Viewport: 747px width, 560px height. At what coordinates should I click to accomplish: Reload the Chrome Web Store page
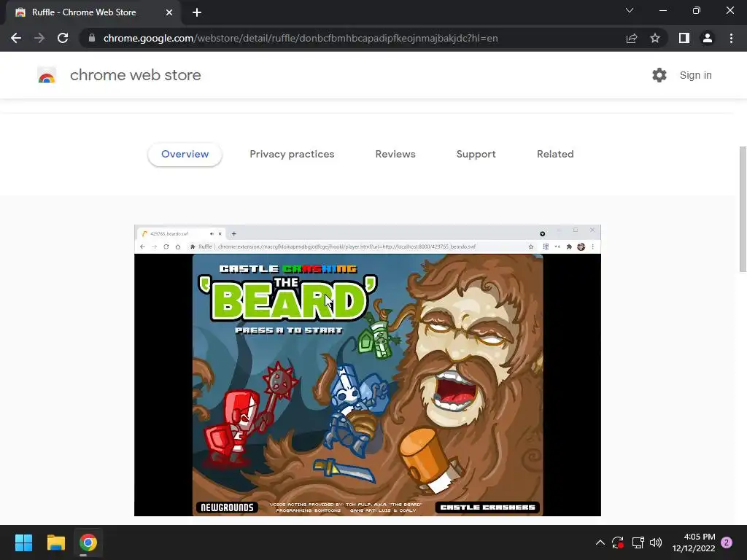[63, 38]
